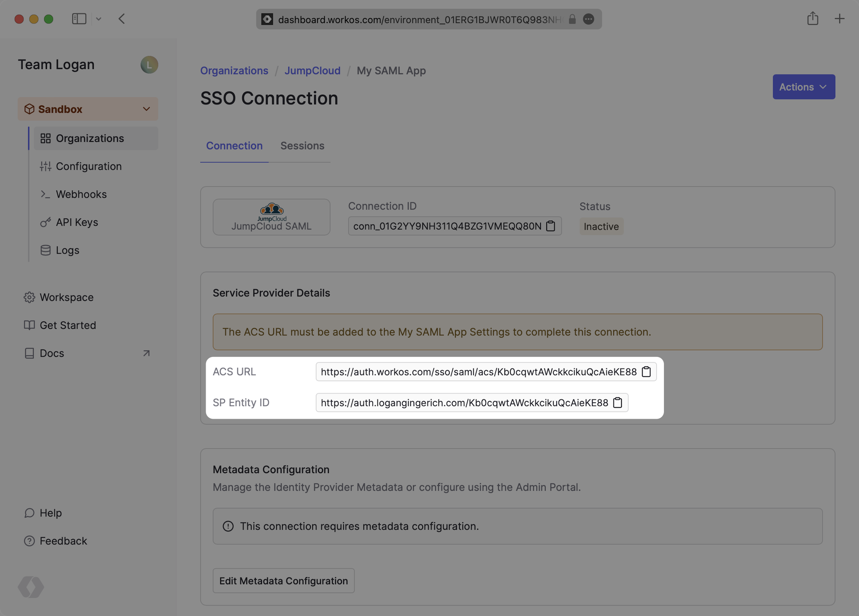Copy the ACS URL value
Image resolution: width=859 pixels, height=616 pixels.
point(646,372)
